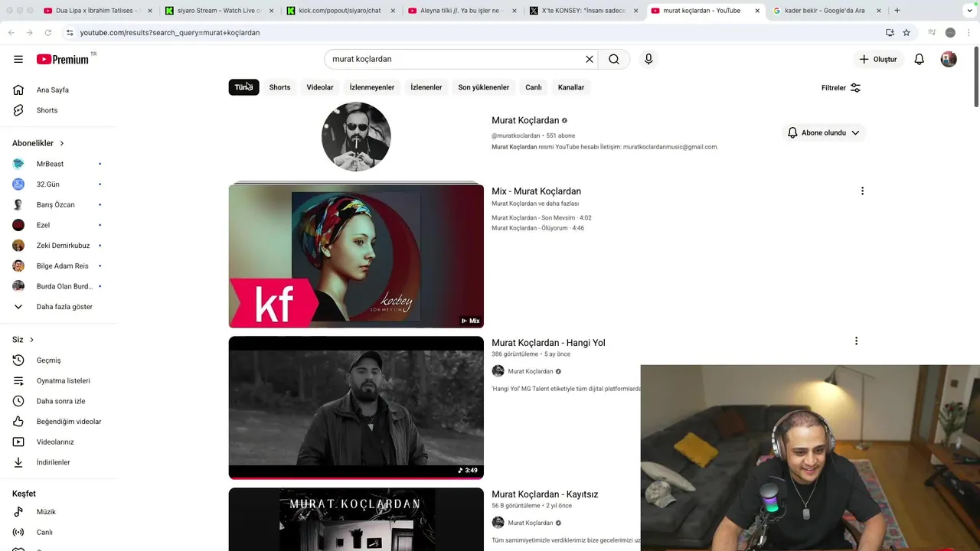Screen dimensions: 980x551
Task: Open a new Chrome tab
Action: pos(897,11)
